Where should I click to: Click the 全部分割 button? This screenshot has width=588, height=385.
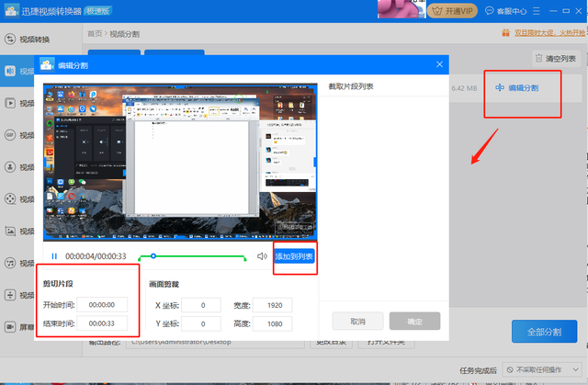545,332
